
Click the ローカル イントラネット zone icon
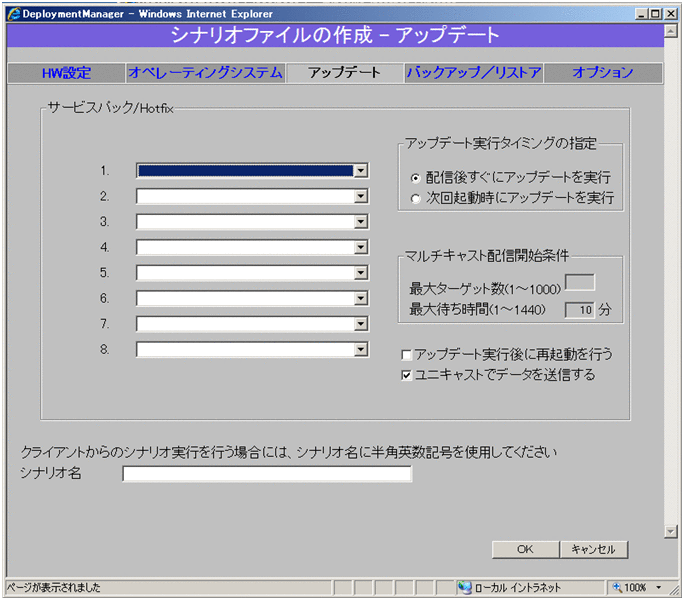464,588
